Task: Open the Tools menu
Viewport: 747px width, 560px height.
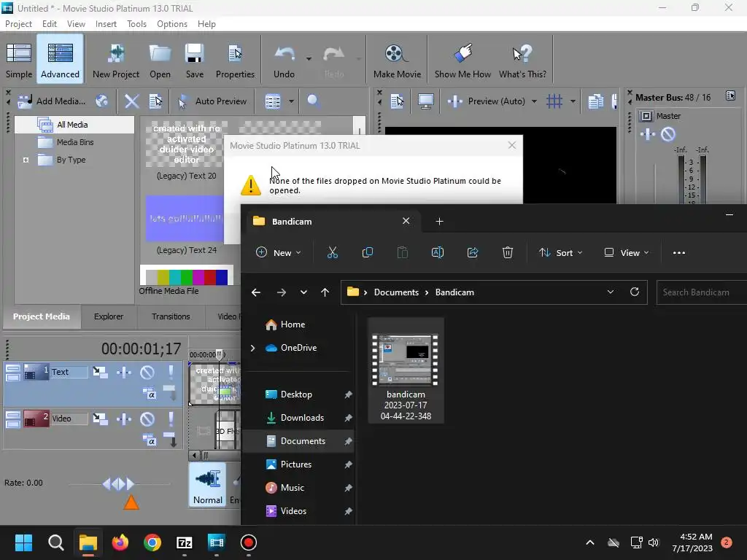Action: (136, 24)
